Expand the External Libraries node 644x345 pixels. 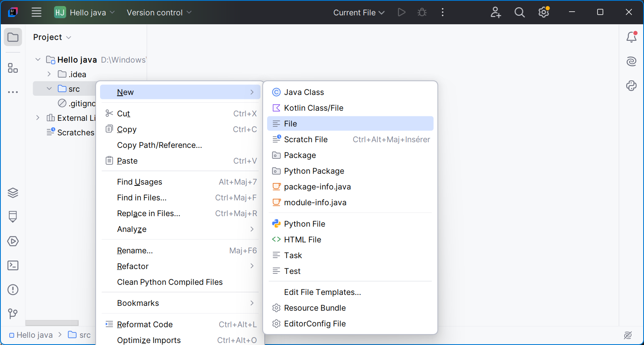click(38, 118)
